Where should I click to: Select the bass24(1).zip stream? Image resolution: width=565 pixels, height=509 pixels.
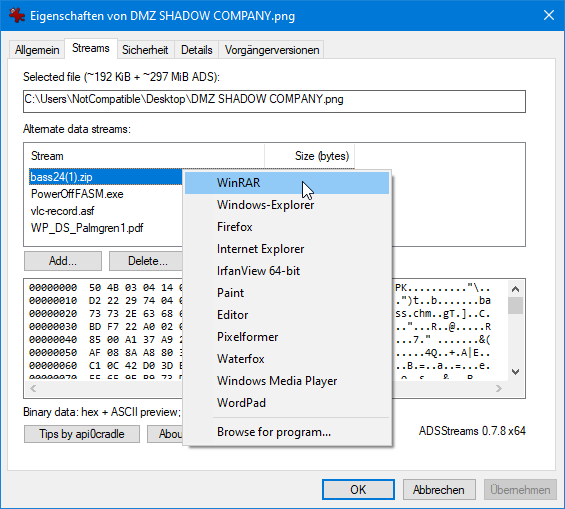[x=106, y=177]
